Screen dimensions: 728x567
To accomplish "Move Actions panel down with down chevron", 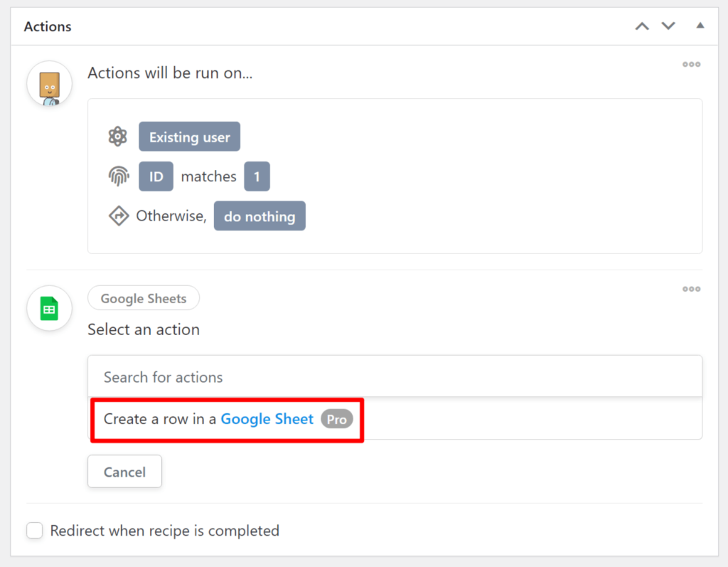I will pyautogui.click(x=668, y=26).
